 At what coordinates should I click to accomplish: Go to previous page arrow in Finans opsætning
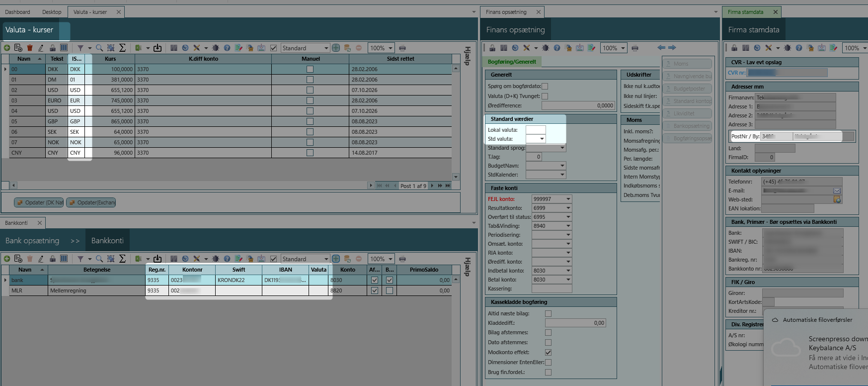click(x=661, y=47)
